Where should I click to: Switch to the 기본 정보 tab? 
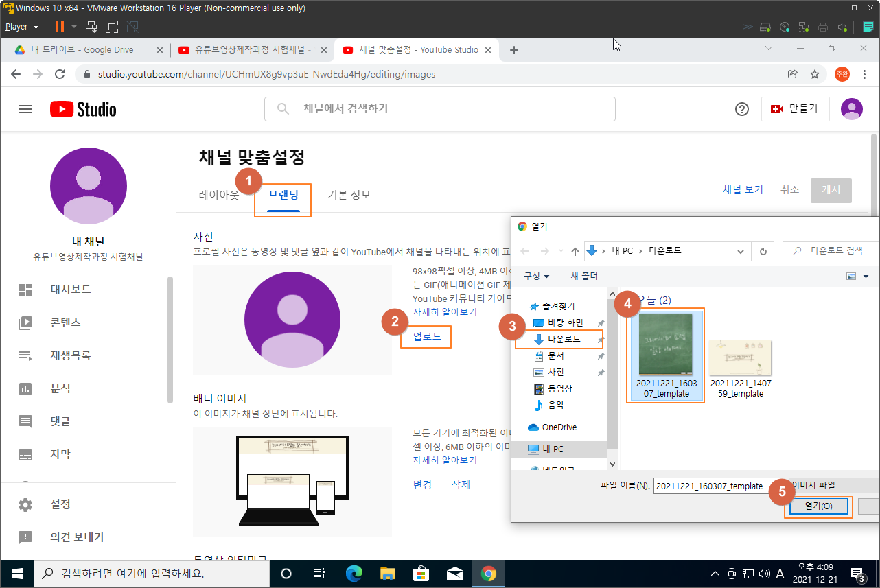[x=349, y=195]
